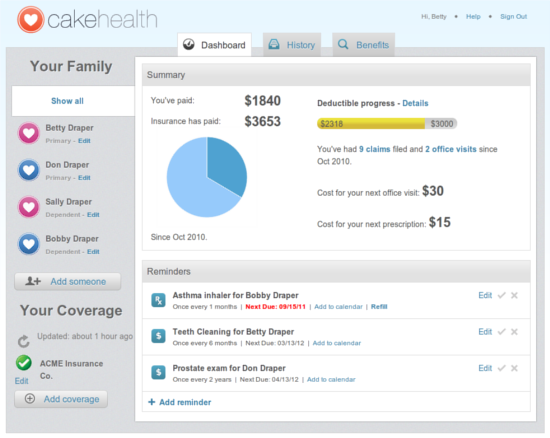Screen dimensions: 550x438
Task: Click the payment pie chart
Action: pos(207,177)
